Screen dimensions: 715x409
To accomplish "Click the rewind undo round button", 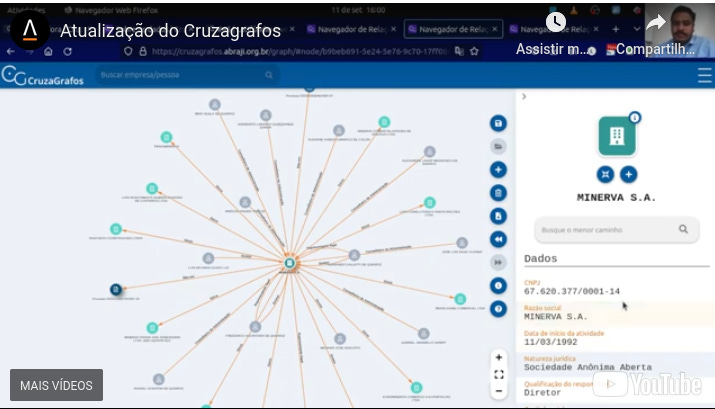I will coord(498,239).
